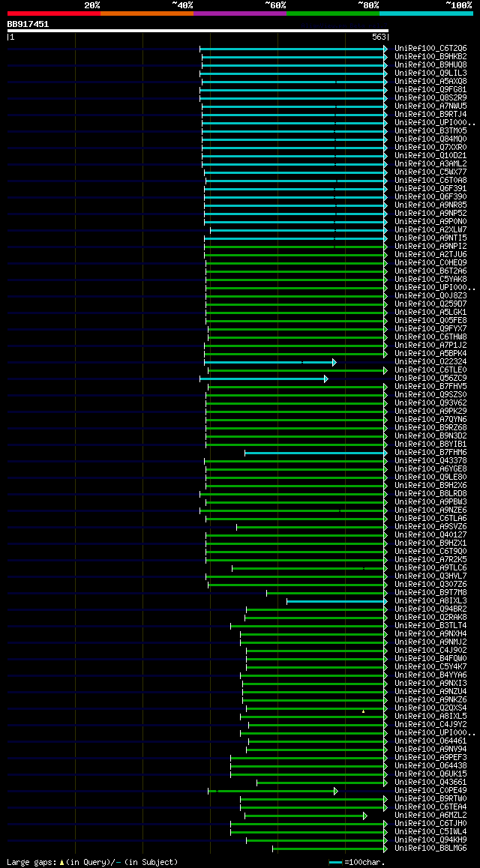The width and height of the screenshot is (480, 868).
Task: Click the cyan alignment bar for UniRef100_Q56ZC9
Action: (x=264, y=379)
